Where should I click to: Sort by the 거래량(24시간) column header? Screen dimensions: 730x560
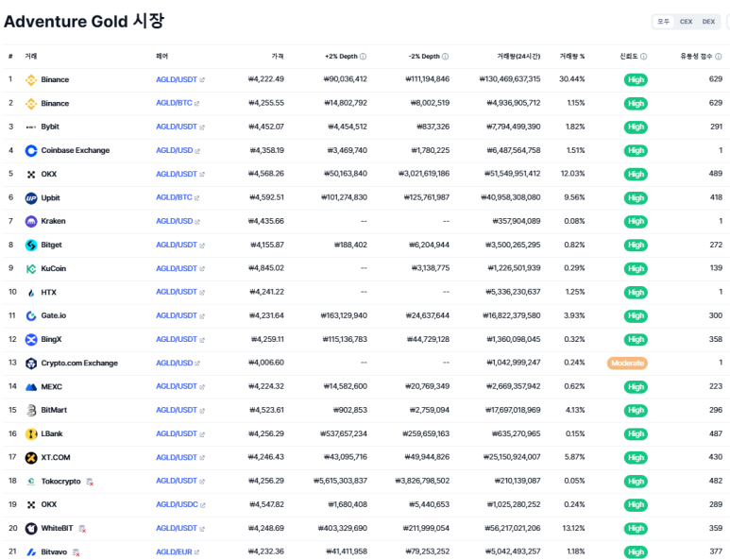pos(518,57)
